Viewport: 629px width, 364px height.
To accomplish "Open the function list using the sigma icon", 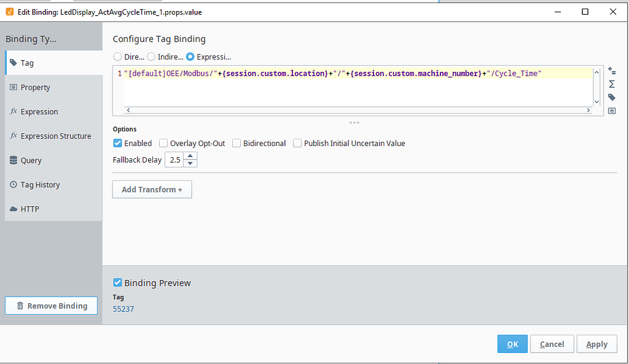I will coord(612,83).
